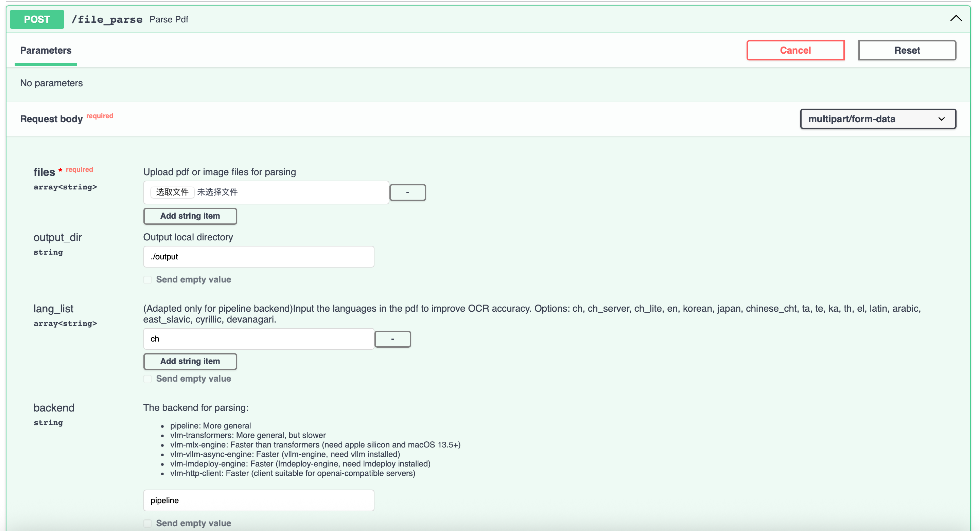Click Cancel to exit try-it-out mode
980x531 pixels.
tap(795, 50)
